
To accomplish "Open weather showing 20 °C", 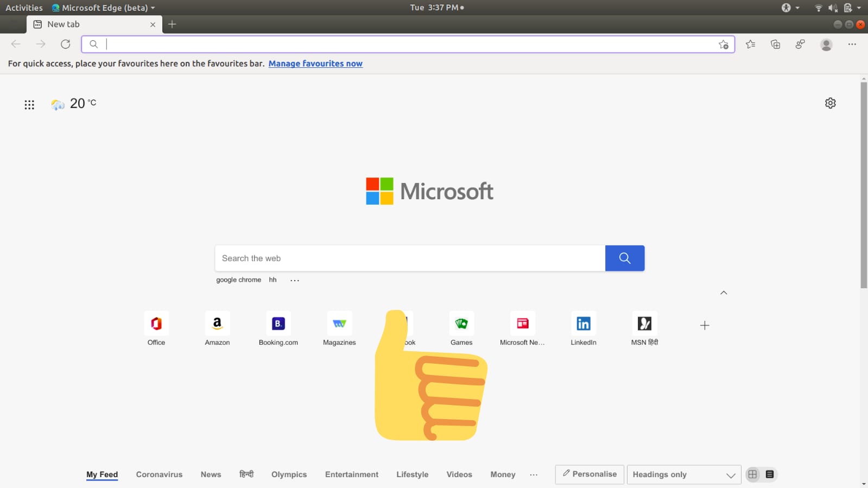I will point(73,104).
